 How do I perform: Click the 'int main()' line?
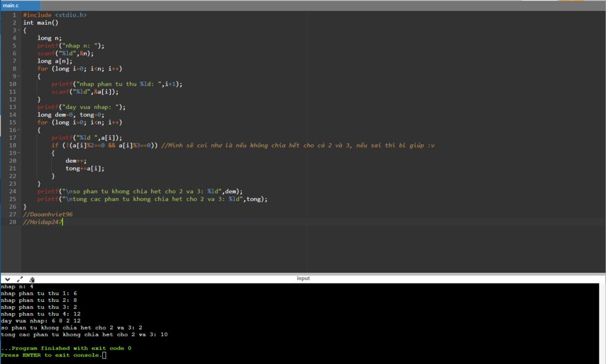[x=41, y=22]
